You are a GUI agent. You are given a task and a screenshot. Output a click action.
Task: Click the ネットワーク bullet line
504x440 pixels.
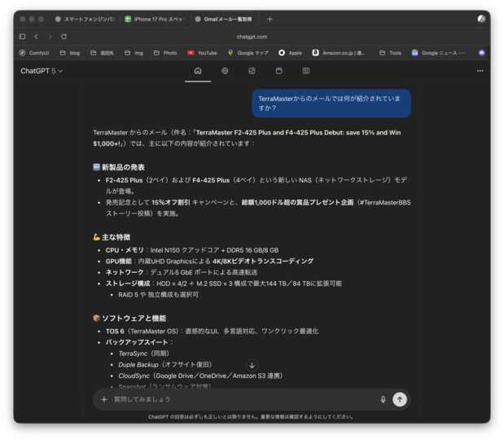(182, 272)
